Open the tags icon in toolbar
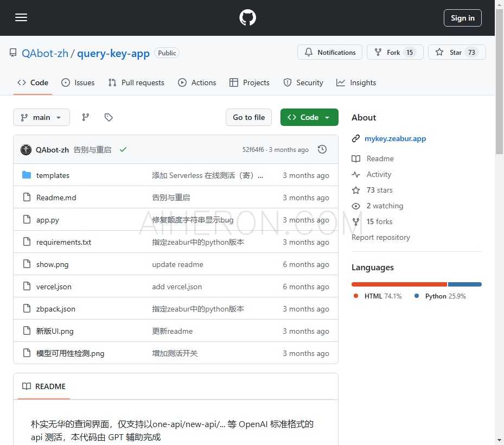 [109, 117]
